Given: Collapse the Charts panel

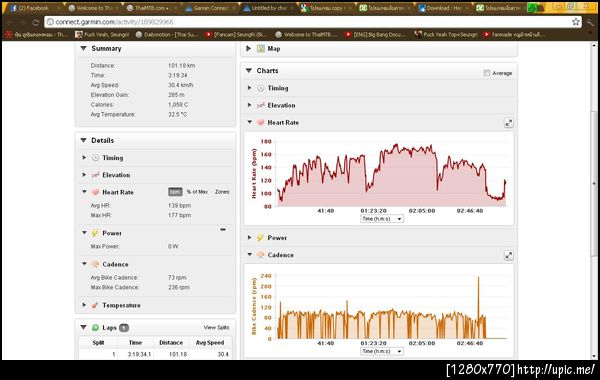Looking at the screenshot, I should point(249,71).
